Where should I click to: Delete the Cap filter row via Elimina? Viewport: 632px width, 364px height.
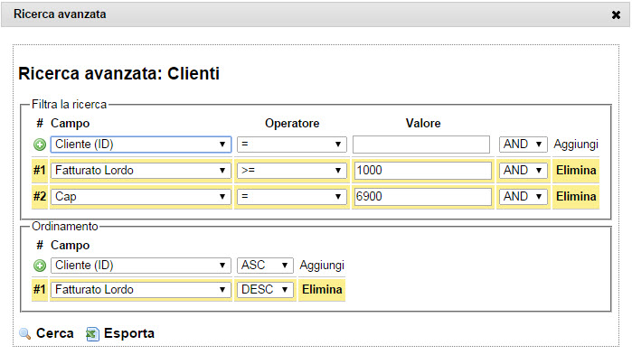click(576, 197)
